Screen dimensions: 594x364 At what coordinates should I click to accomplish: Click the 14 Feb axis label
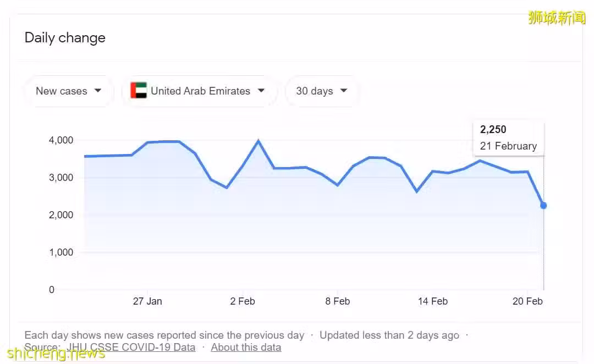[x=433, y=301]
